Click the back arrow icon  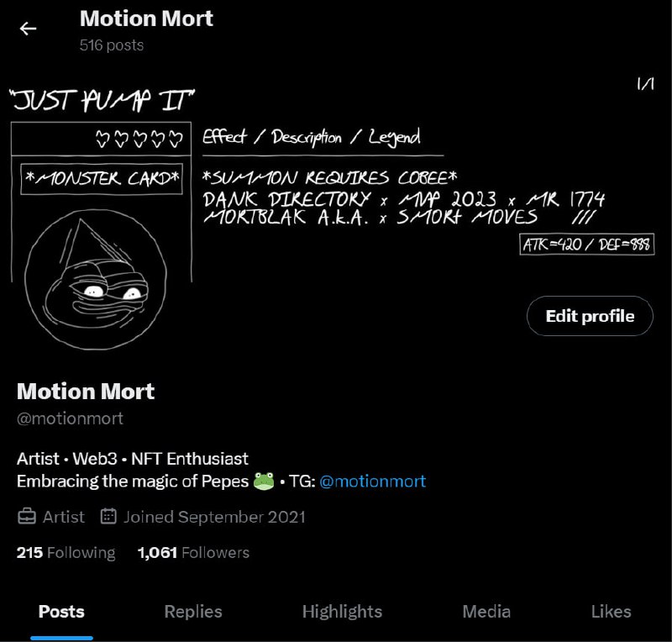click(29, 29)
